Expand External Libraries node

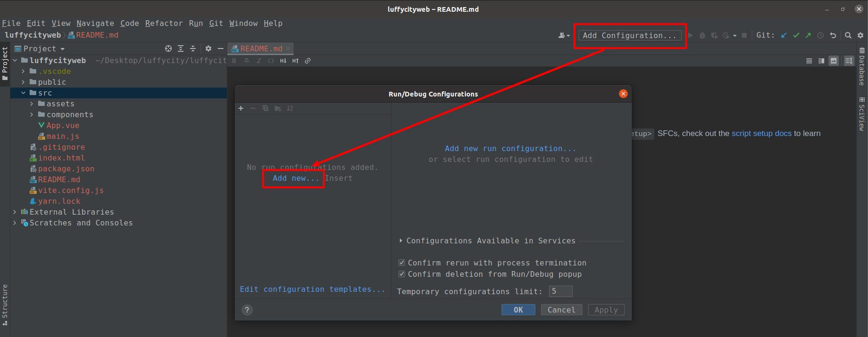15,212
